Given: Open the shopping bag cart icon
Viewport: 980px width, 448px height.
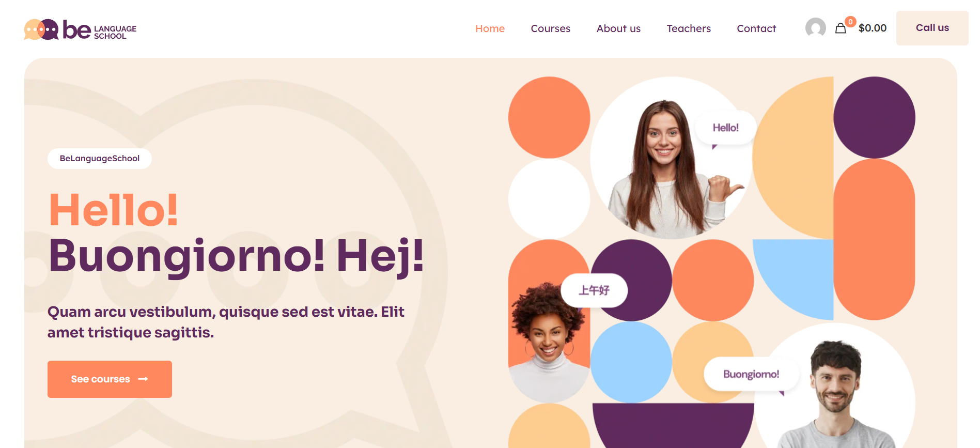Looking at the screenshot, I should coord(841,28).
